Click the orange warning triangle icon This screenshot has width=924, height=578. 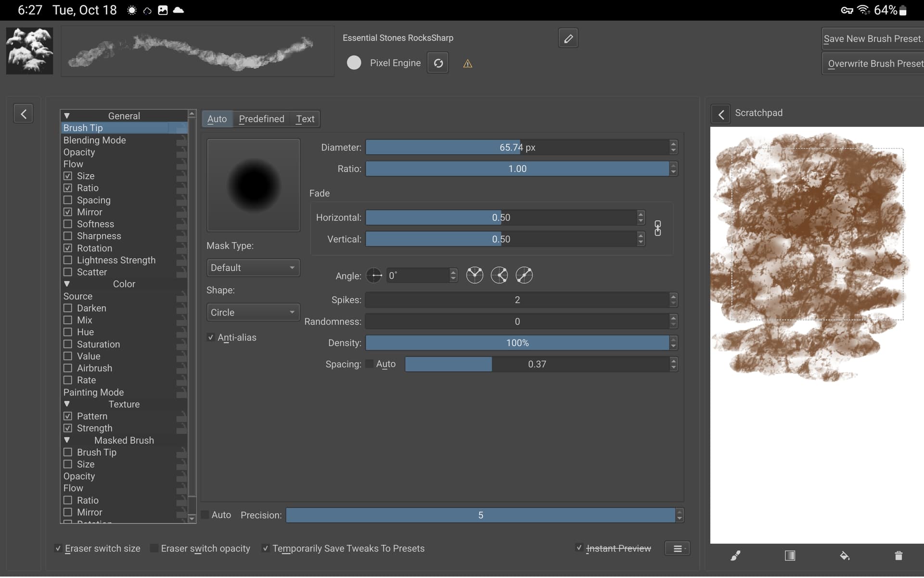tap(467, 64)
